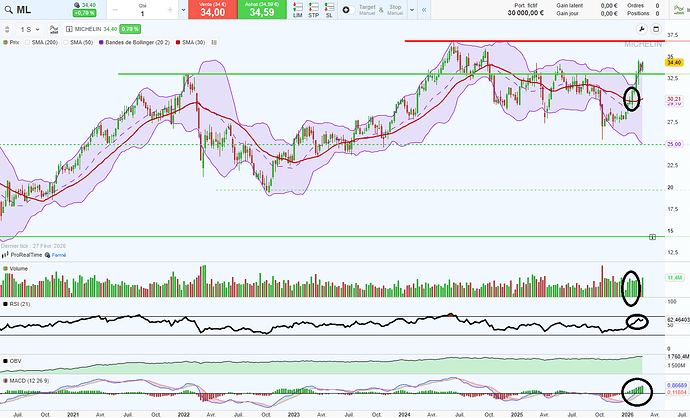The image size is (690, 418).
Task: Click the STP order icon
Action: 313,10
